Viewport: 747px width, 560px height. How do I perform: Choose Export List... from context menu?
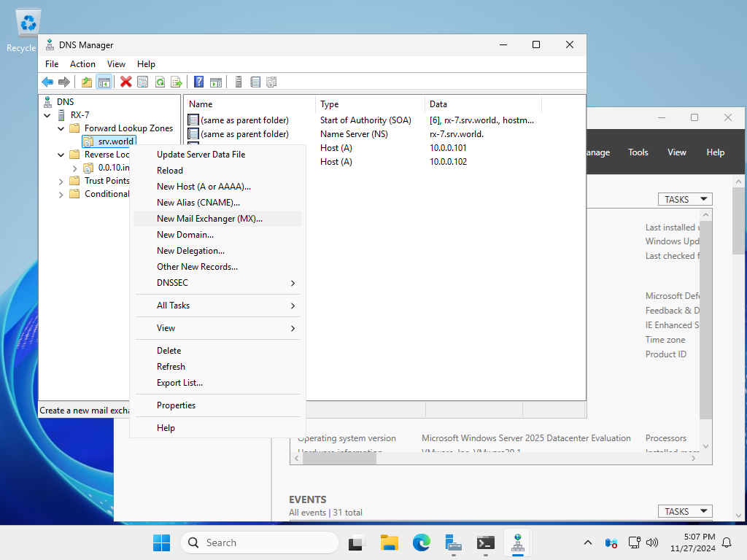[x=217, y=383]
